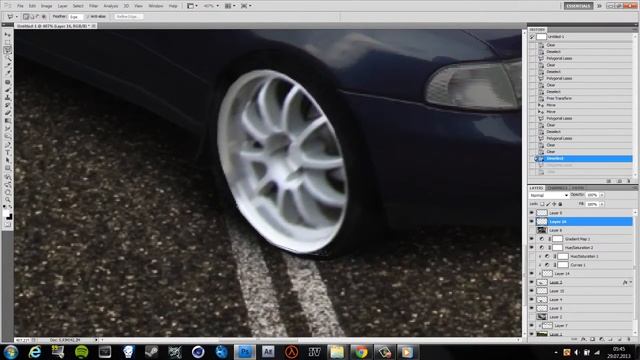The image size is (640, 360).
Task: Click Add Layer Mask icon
Action: (593, 339)
